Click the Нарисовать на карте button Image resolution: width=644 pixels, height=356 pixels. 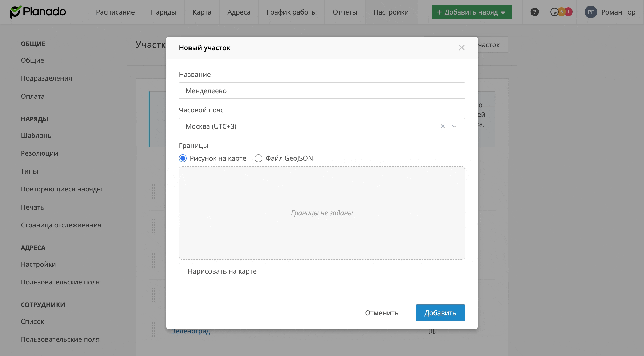[222, 271]
